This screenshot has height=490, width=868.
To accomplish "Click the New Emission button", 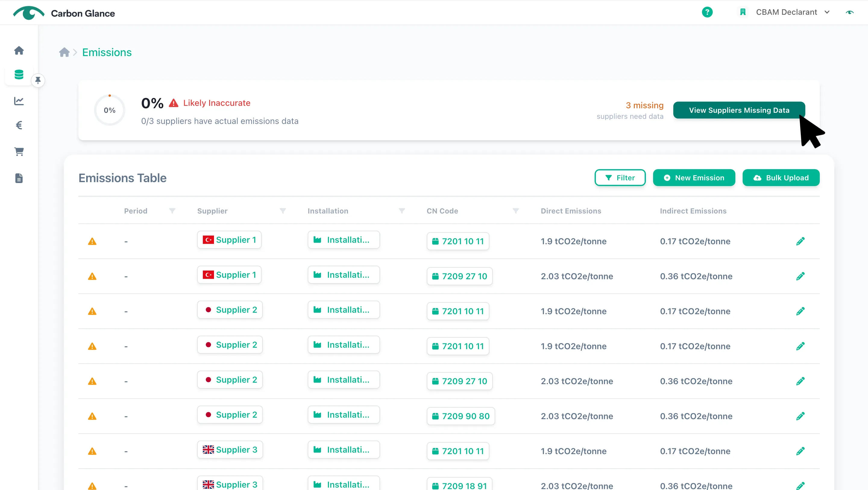I will tap(694, 178).
